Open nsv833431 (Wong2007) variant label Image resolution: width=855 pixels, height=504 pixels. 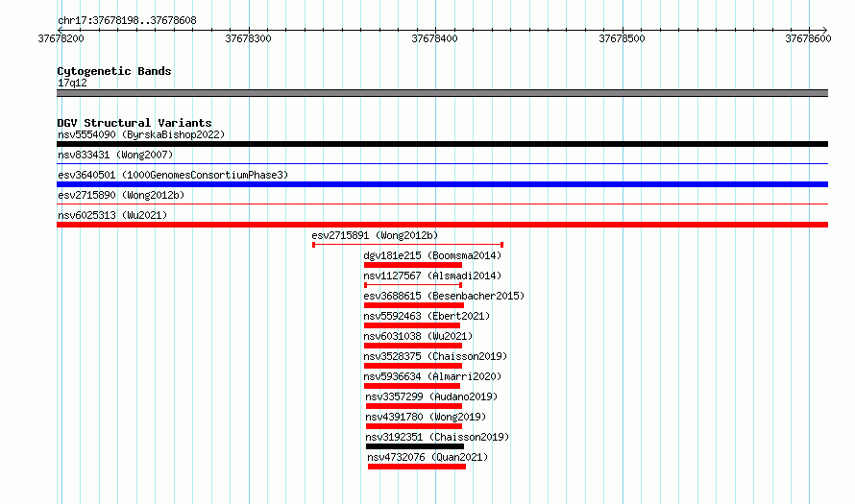(x=115, y=155)
